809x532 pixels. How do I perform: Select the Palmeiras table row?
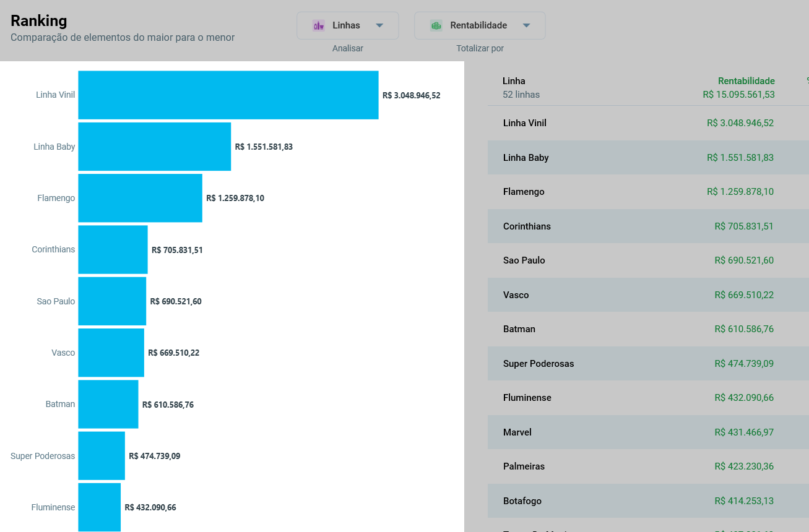coord(648,466)
